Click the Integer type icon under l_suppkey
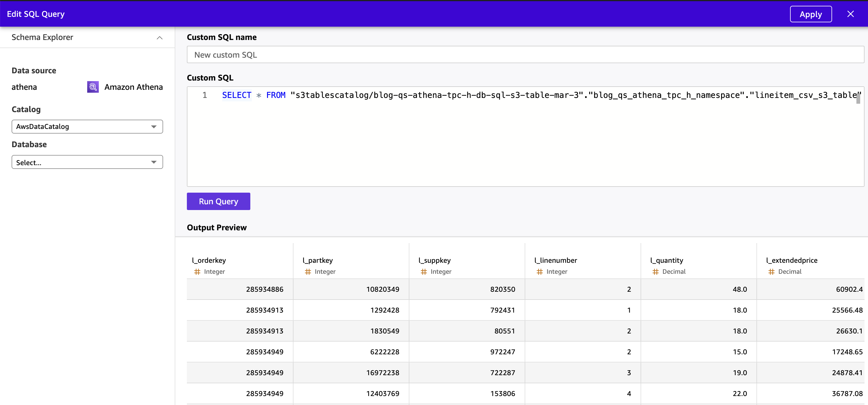The image size is (868, 405). [x=424, y=271]
